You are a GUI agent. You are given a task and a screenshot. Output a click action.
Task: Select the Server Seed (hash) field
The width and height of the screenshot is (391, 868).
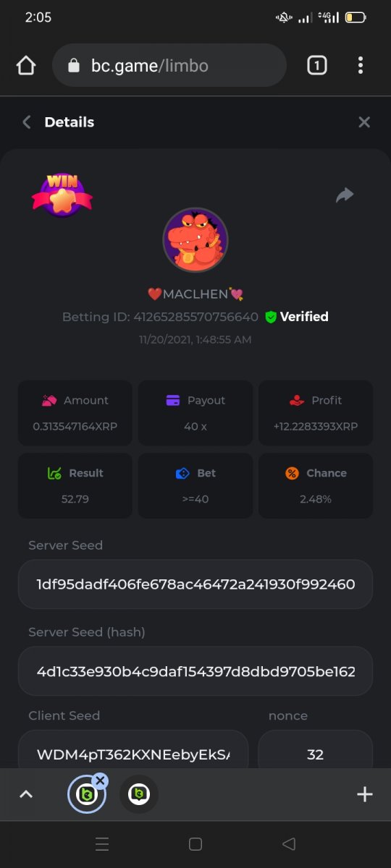point(195,671)
